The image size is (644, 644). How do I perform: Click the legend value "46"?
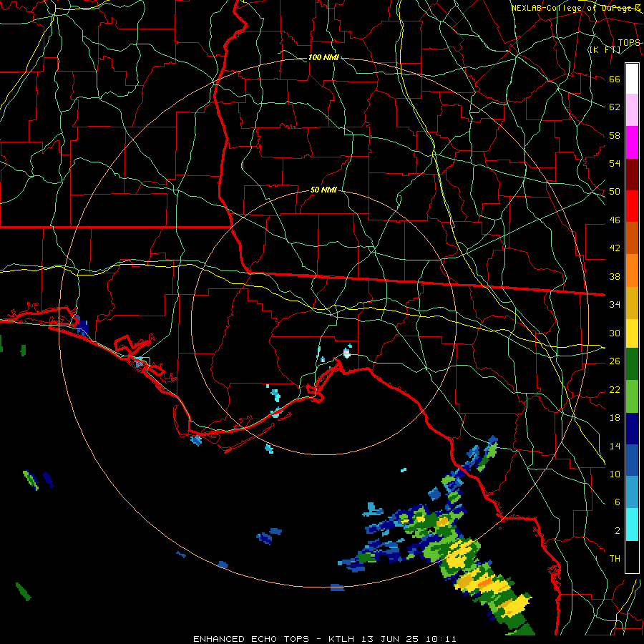coord(615,220)
